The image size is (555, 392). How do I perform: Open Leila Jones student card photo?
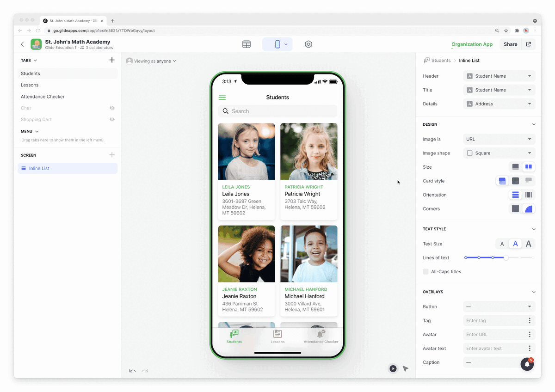coord(247,151)
